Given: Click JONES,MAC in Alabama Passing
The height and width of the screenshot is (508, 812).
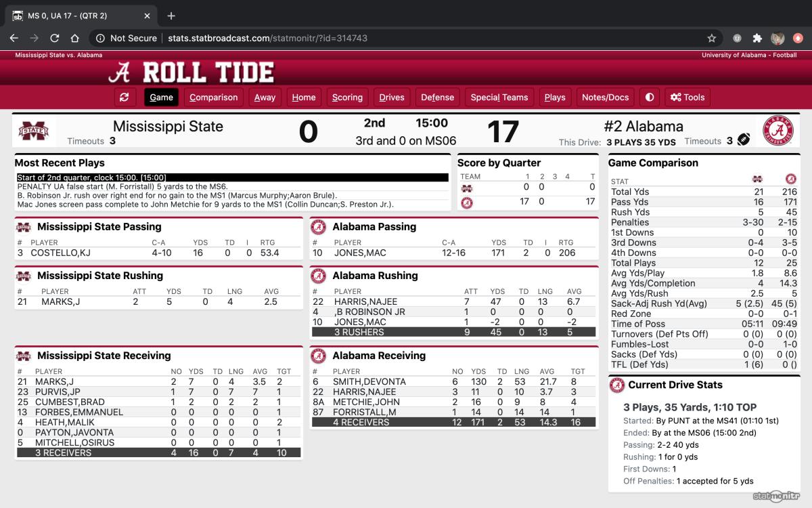Looking at the screenshot, I should (359, 253).
